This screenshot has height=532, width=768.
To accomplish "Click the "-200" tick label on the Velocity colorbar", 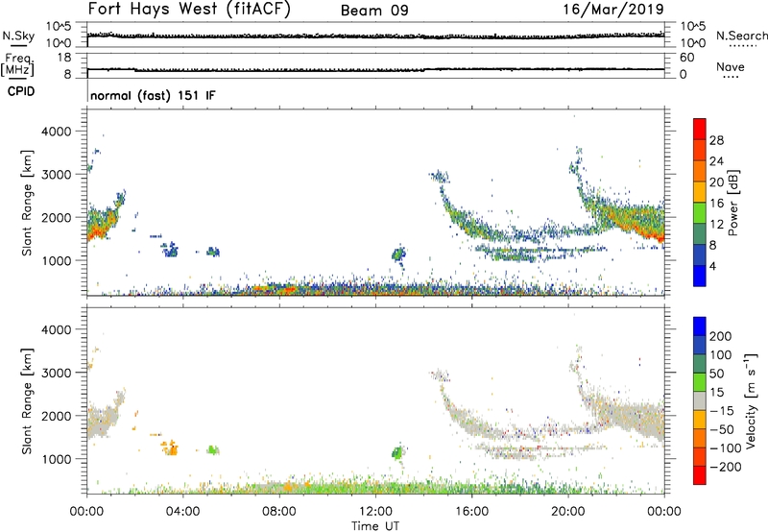I will (725, 467).
